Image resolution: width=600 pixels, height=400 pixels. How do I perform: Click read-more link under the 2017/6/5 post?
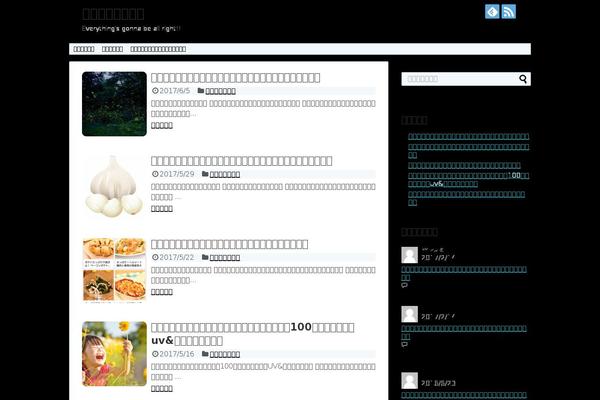click(162, 125)
